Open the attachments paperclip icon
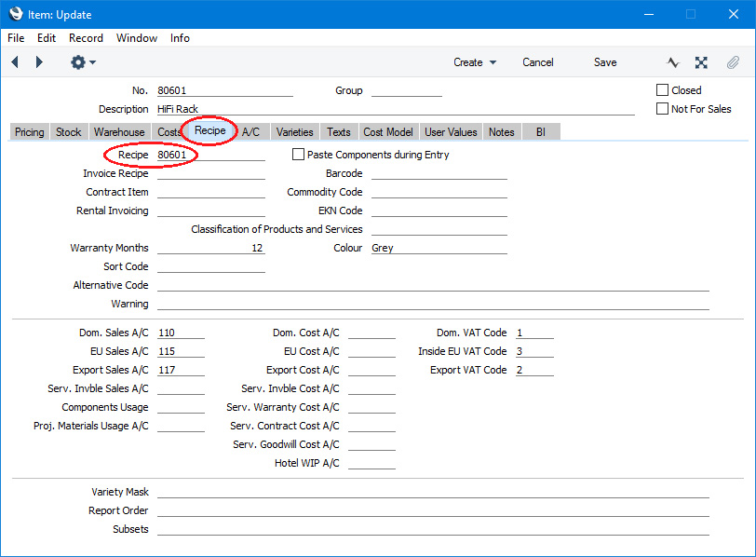The width and height of the screenshot is (756, 557). [x=733, y=62]
